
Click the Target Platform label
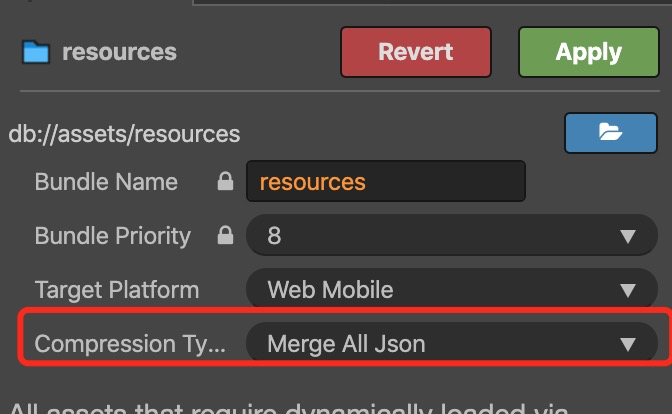click(x=116, y=291)
